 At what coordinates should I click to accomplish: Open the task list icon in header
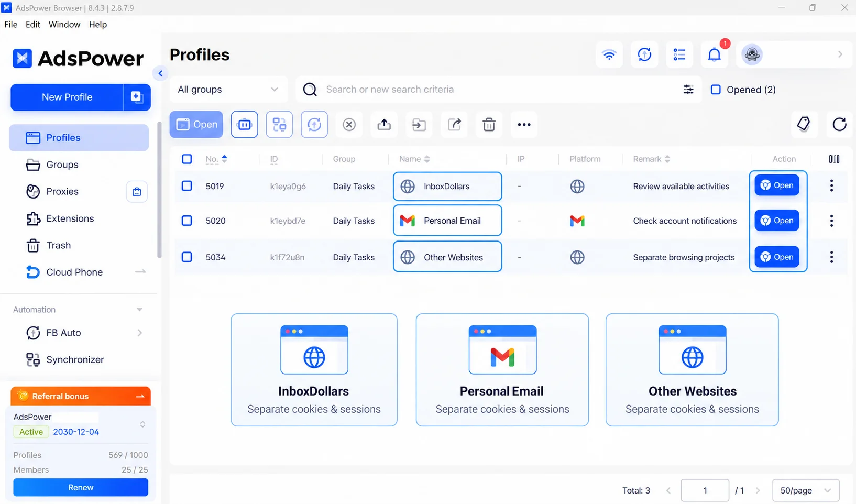tap(679, 54)
